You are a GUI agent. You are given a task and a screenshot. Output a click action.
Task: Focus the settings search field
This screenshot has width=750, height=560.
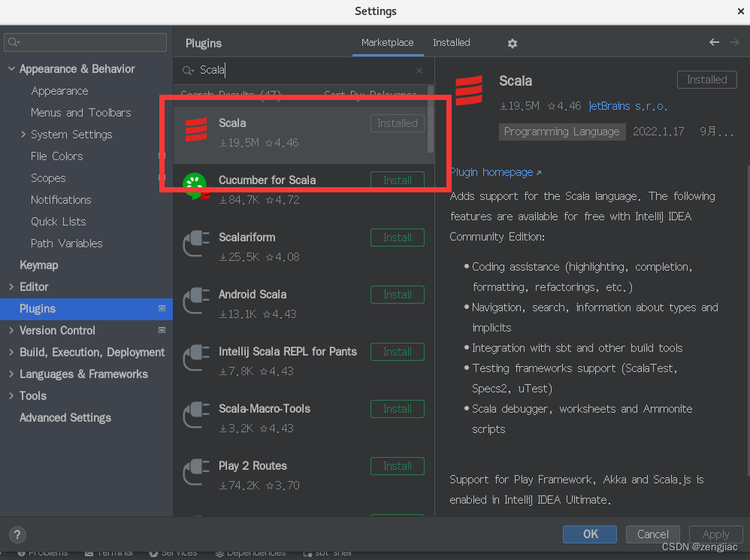point(85,42)
